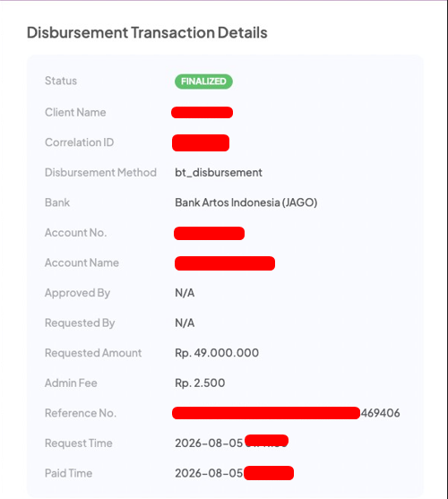The width and height of the screenshot is (448, 499).
Task: Click the Reference No. label
Action: click(x=81, y=413)
